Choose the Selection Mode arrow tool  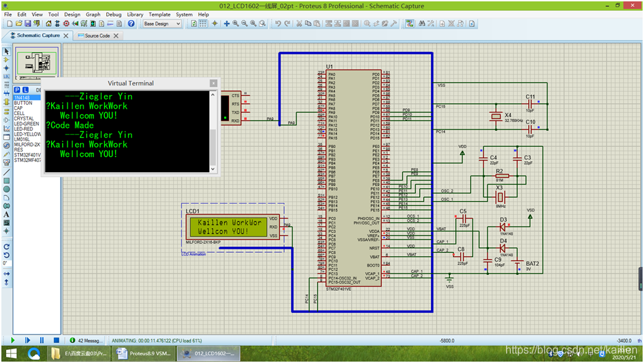[6, 51]
